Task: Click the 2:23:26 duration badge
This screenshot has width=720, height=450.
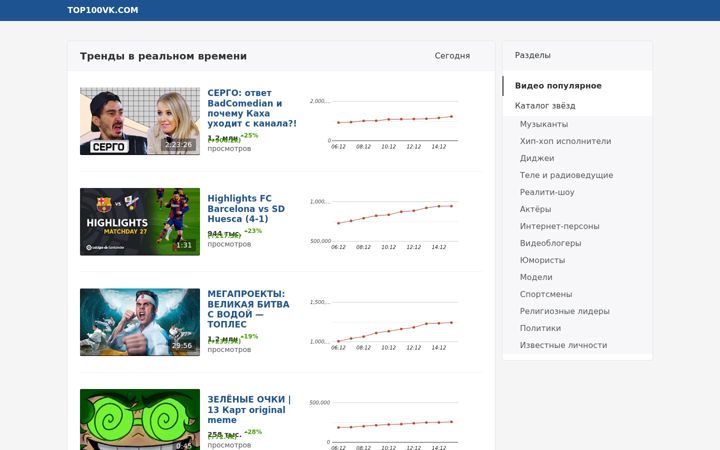Action: [178, 145]
